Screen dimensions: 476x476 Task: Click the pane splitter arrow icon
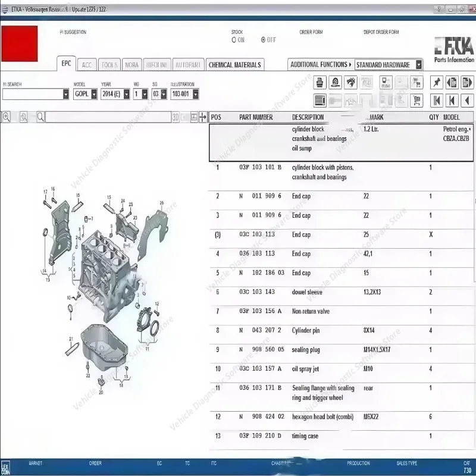203,117
